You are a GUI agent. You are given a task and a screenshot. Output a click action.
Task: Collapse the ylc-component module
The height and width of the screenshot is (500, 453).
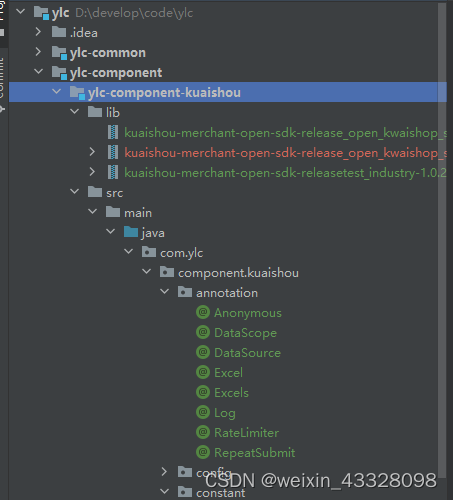click(x=39, y=71)
